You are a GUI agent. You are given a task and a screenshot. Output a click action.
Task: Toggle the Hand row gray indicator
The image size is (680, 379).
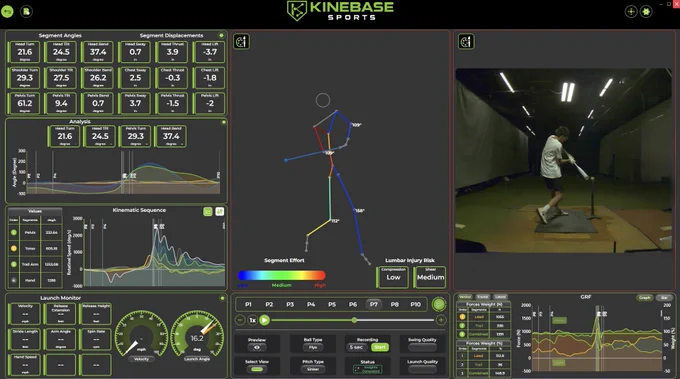13,280
